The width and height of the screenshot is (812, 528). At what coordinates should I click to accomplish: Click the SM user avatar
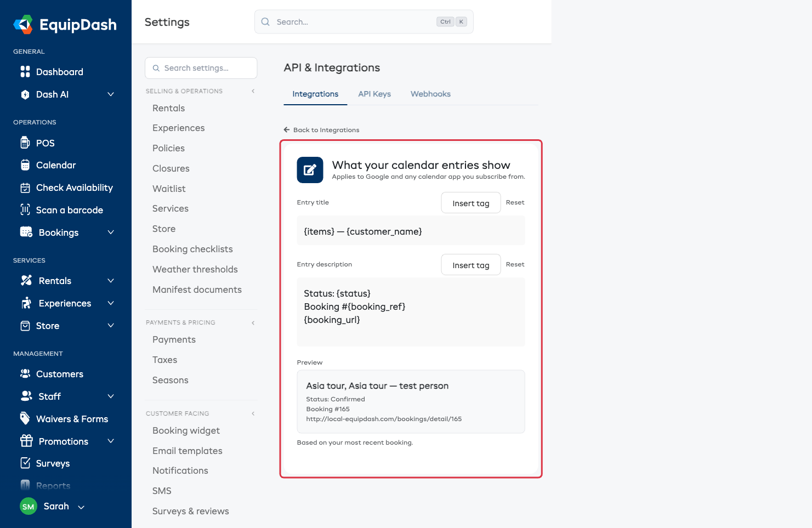[x=29, y=507]
